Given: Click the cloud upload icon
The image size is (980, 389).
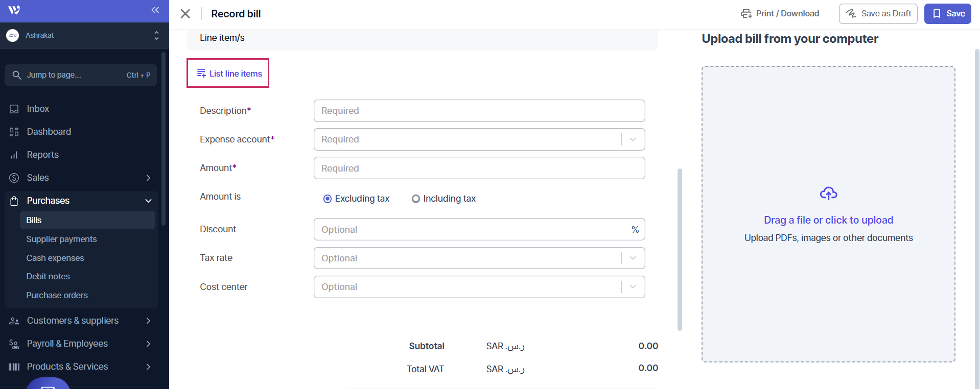Looking at the screenshot, I should click(x=828, y=193).
